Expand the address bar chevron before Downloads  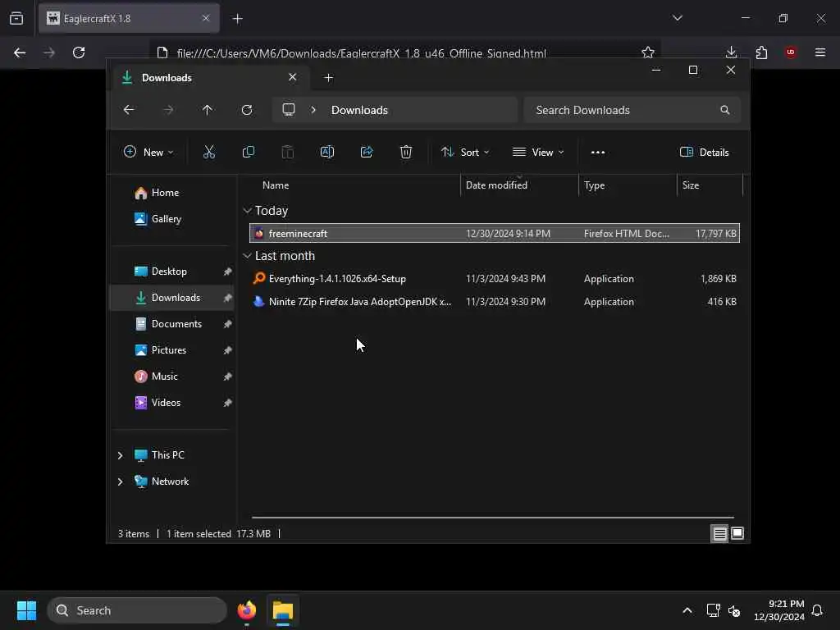pyautogui.click(x=313, y=110)
